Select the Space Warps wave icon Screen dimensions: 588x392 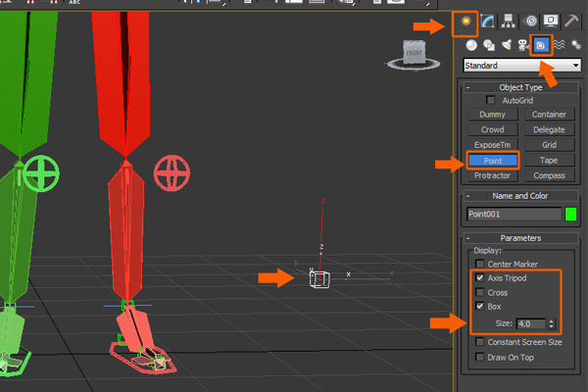[x=559, y=45]
